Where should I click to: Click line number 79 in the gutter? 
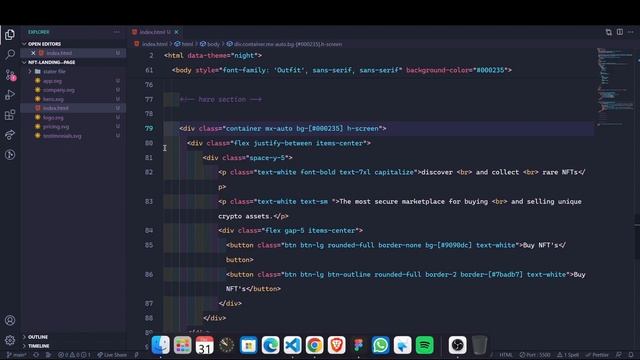click(149, 128)
